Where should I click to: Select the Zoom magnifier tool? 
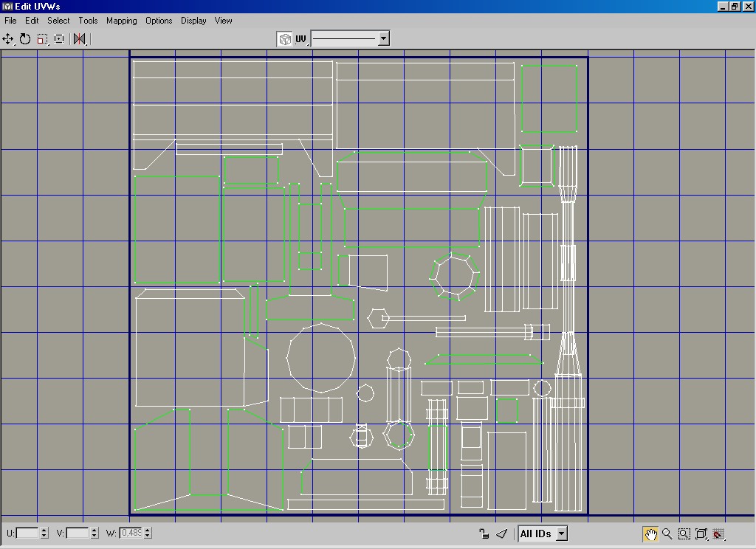(667, 534)
